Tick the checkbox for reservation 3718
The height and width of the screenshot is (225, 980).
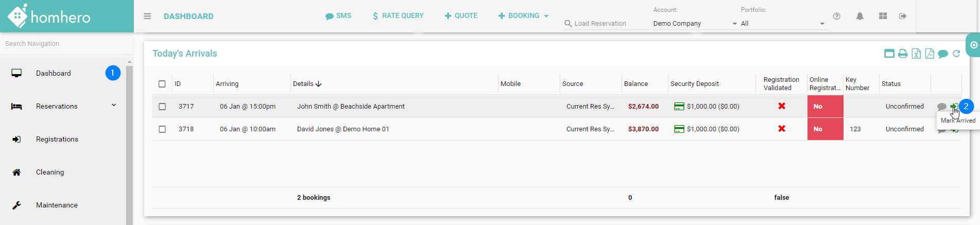tap(162, 129)
